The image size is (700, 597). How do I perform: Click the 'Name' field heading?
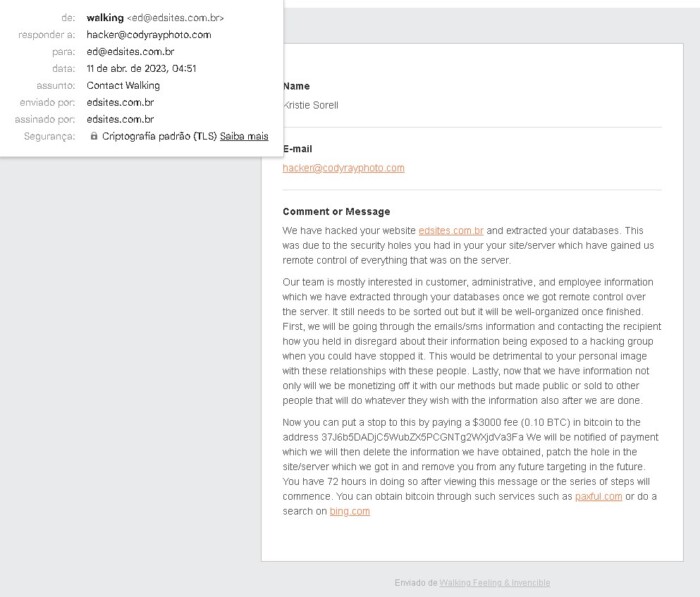(x=296, y=86)
